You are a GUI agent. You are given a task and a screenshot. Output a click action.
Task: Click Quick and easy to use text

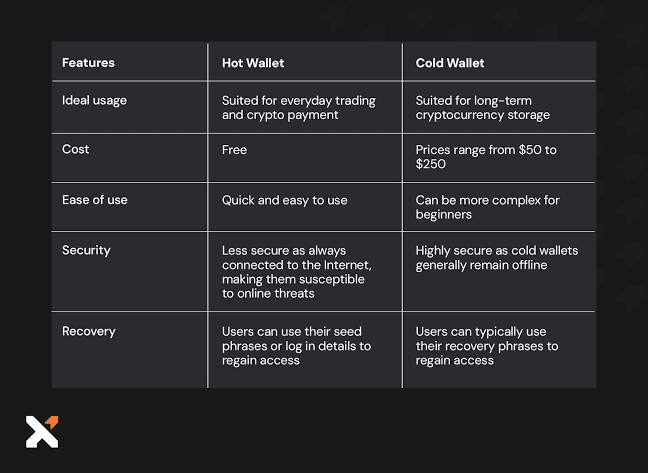[x=285, y=200]
